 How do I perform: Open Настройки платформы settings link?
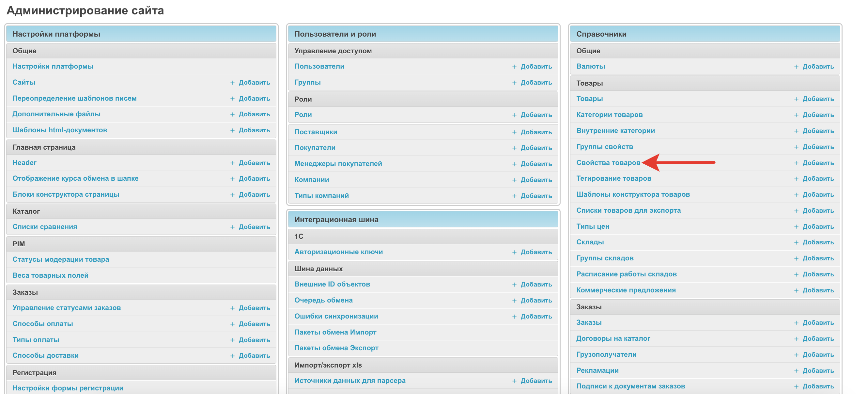coord(53,66)
